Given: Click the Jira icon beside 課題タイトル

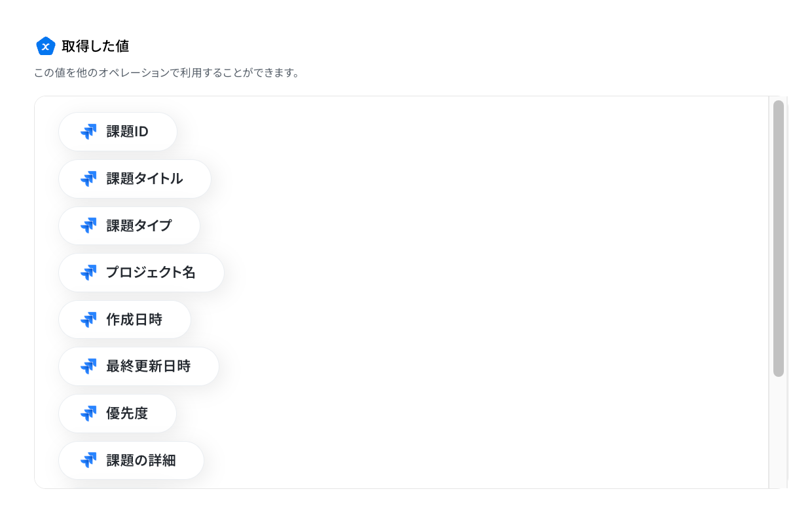Looking at the screenshot, I should coord(88,179).
